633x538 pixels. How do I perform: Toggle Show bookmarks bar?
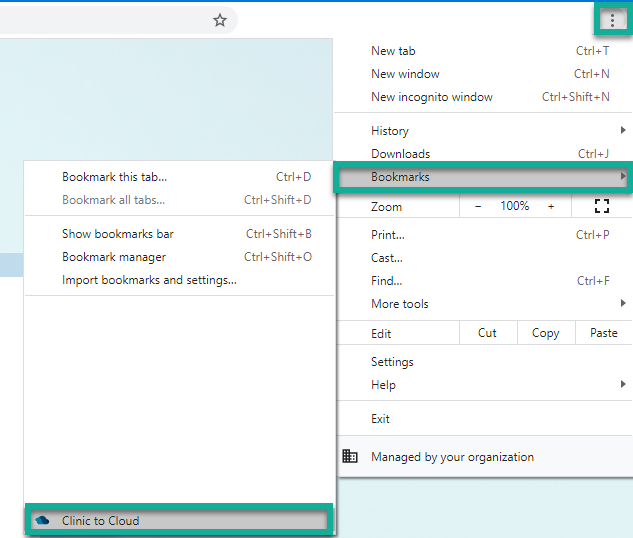click(x=118, y=234)
